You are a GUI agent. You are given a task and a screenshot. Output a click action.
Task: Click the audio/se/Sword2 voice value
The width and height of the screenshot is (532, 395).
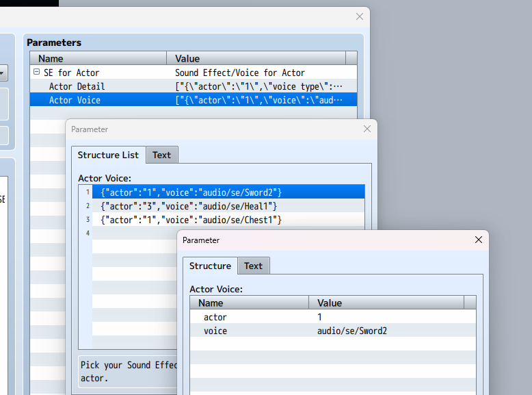352,331
